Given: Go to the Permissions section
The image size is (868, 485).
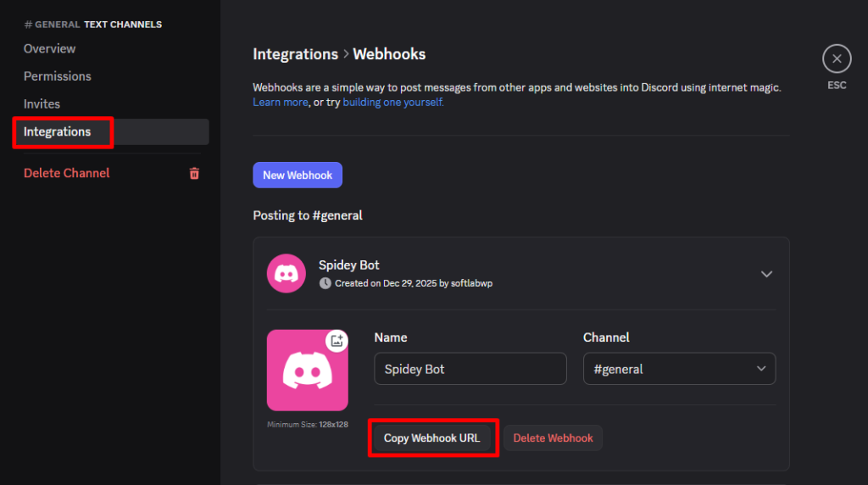Looking at the screenshot, I should (x=57, y=76).
